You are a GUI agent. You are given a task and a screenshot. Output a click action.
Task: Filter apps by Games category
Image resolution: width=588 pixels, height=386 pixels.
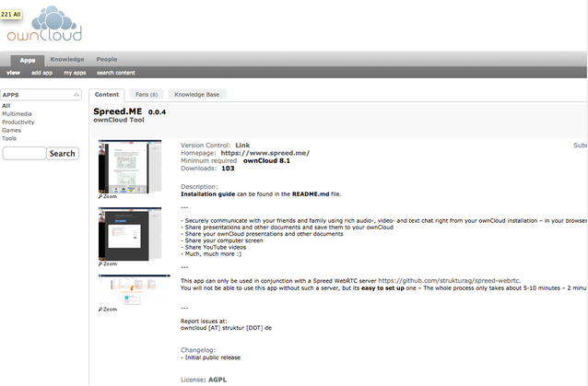click(x=11, y=131)
